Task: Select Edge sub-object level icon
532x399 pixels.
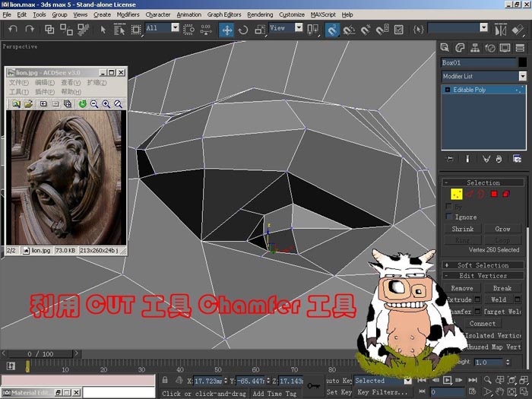Action: click(470, 194)
